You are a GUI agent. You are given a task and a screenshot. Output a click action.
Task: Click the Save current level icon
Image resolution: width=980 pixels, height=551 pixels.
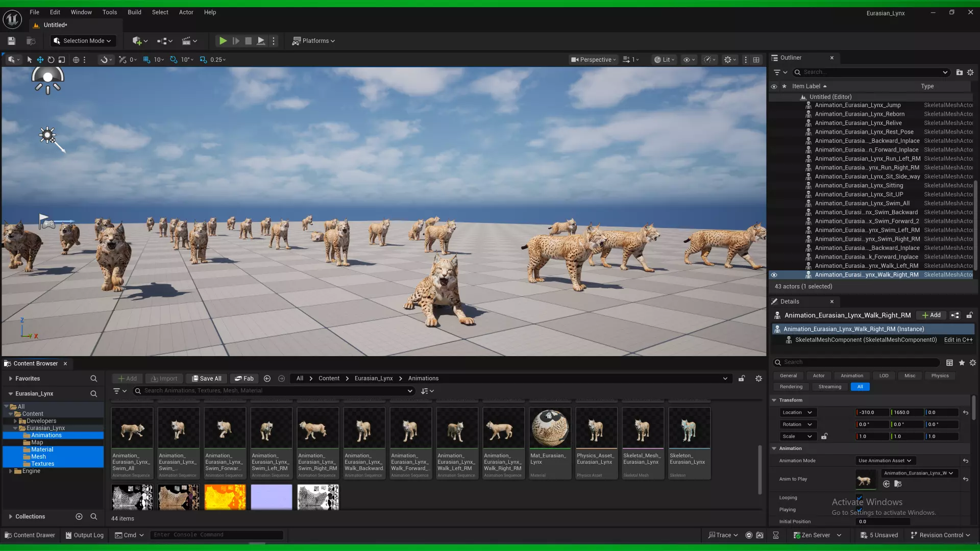click(x=11, y=41)
